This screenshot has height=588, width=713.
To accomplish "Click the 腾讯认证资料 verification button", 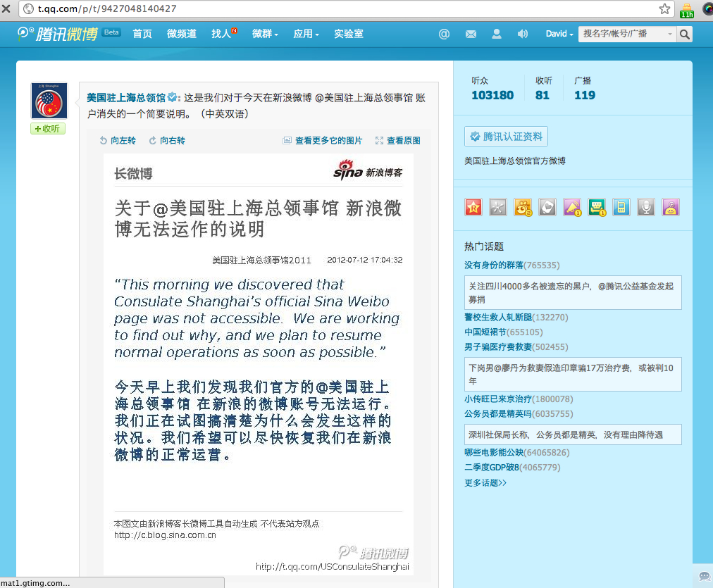I will point(506,137).
